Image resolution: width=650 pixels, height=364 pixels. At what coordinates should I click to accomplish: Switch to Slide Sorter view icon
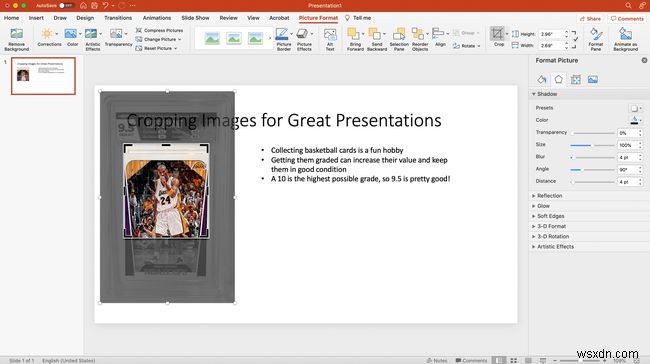514,360
